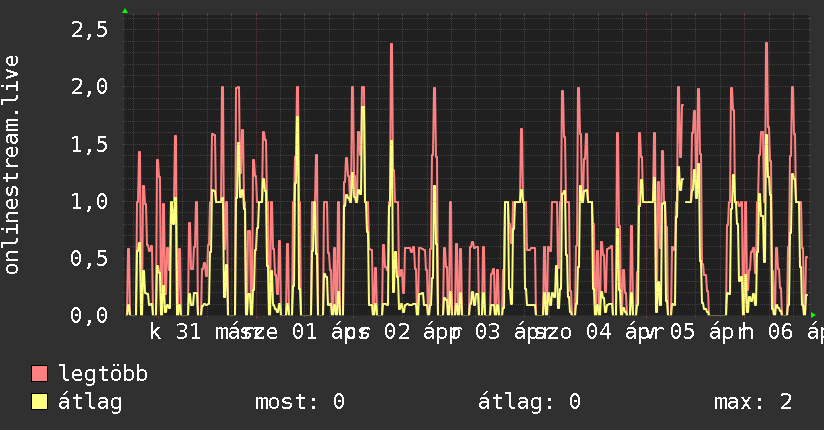The image size is (824, 430).
Task: Click the green arrow at right end of x-axis
Action: [x=813, y=315]
